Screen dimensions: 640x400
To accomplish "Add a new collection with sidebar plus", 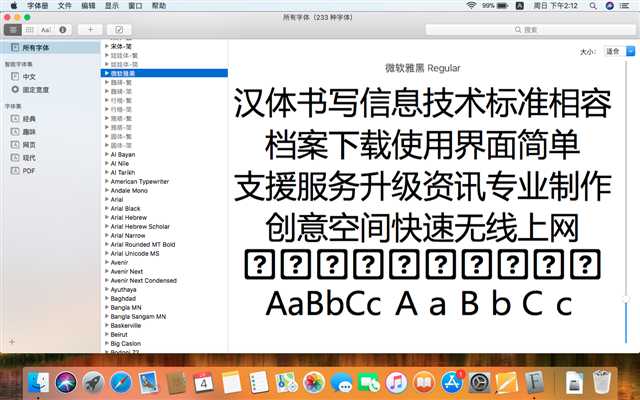I will [12, 342].
